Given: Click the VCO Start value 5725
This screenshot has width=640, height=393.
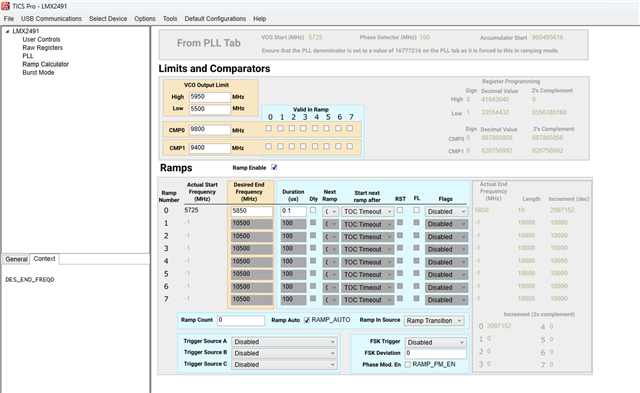Looking at the screenshot, I should [315, 37].
